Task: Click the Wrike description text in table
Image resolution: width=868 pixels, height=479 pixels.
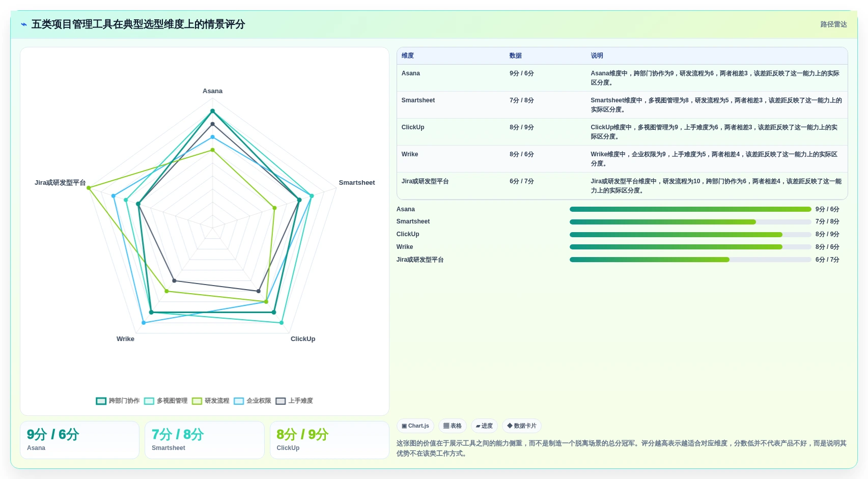Action: tap(715, 159)
